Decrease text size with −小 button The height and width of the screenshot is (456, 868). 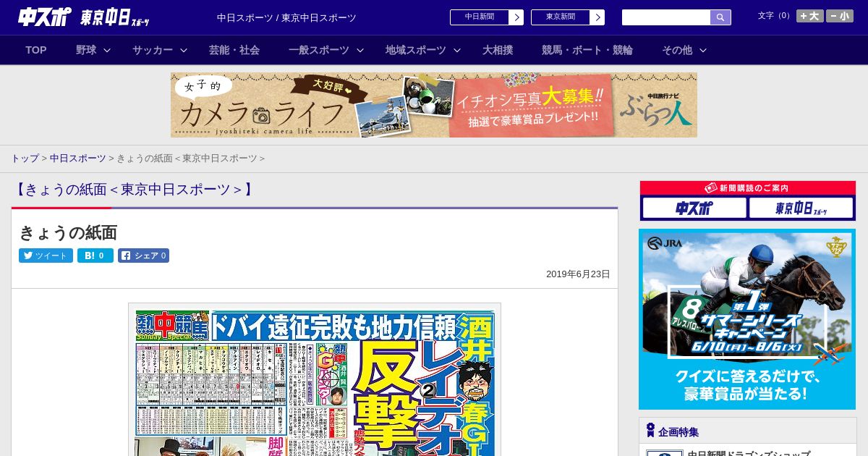pos(840,16)
